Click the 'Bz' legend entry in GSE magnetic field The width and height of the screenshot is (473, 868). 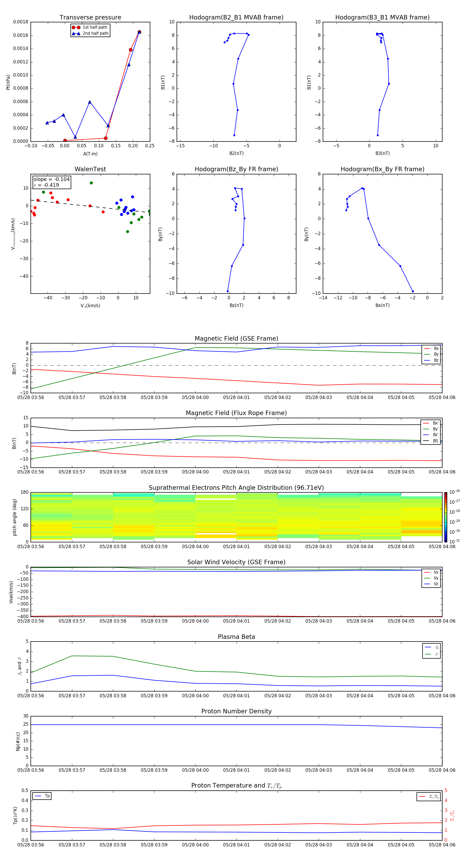[x=431, y=360]
